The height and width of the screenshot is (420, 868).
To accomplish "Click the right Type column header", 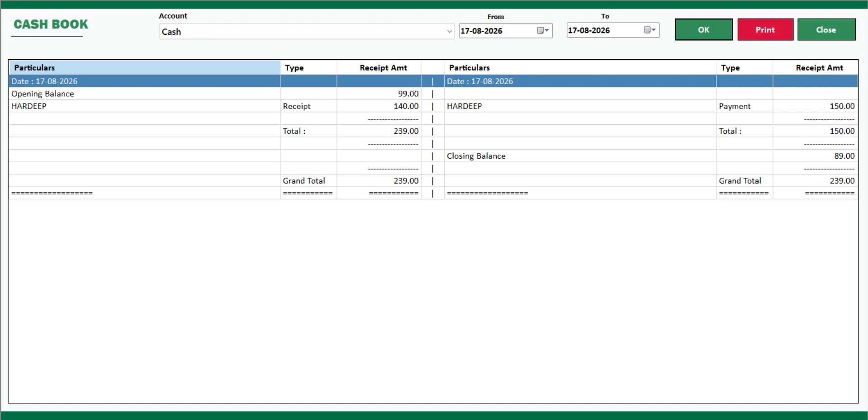I will pos(745,68).
